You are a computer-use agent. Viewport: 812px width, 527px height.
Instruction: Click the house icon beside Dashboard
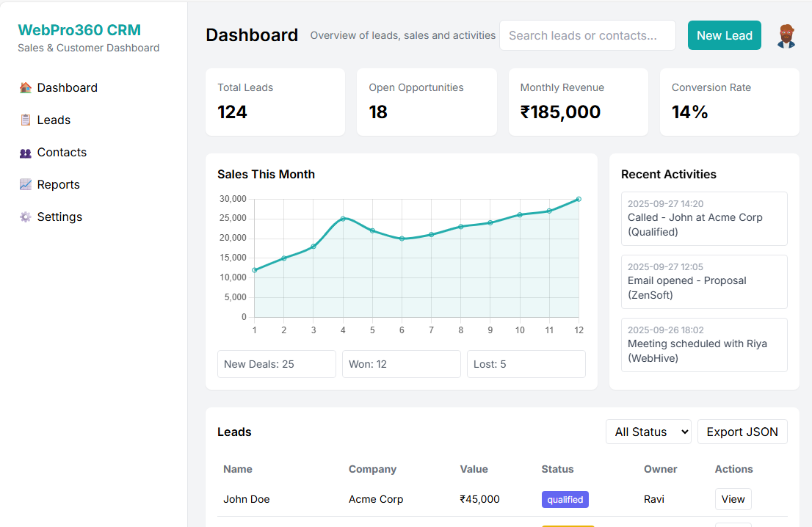pyautogui.click(x=26, y=88)
